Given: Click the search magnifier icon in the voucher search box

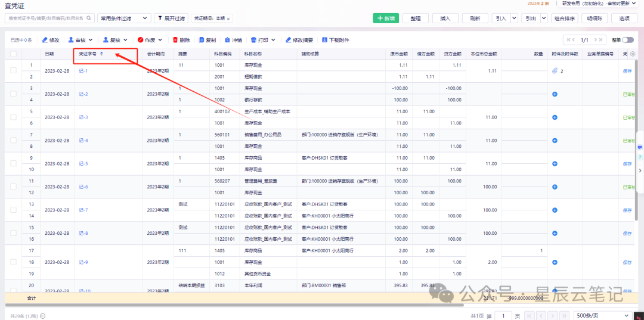Looking at the screenshot, I should [89, 18].
